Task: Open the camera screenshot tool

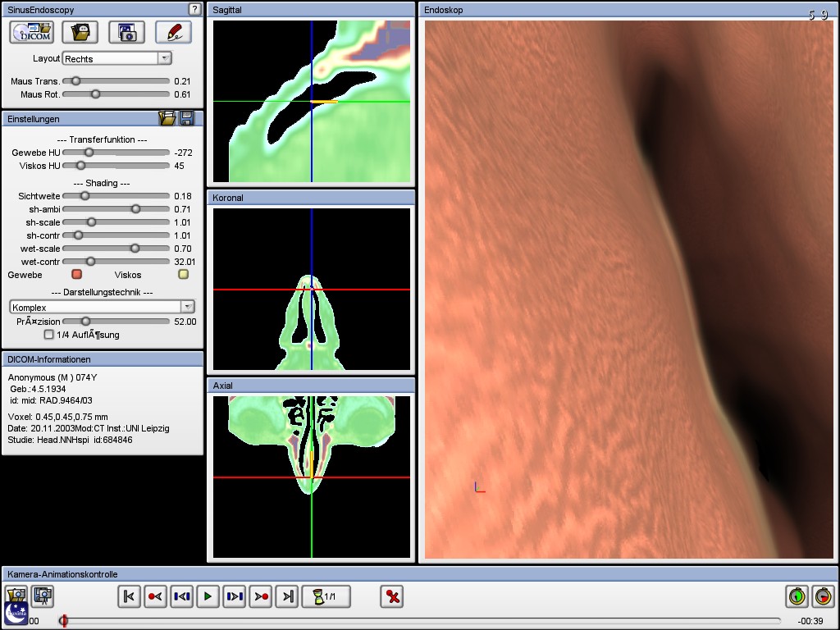Action: [126, 33]
